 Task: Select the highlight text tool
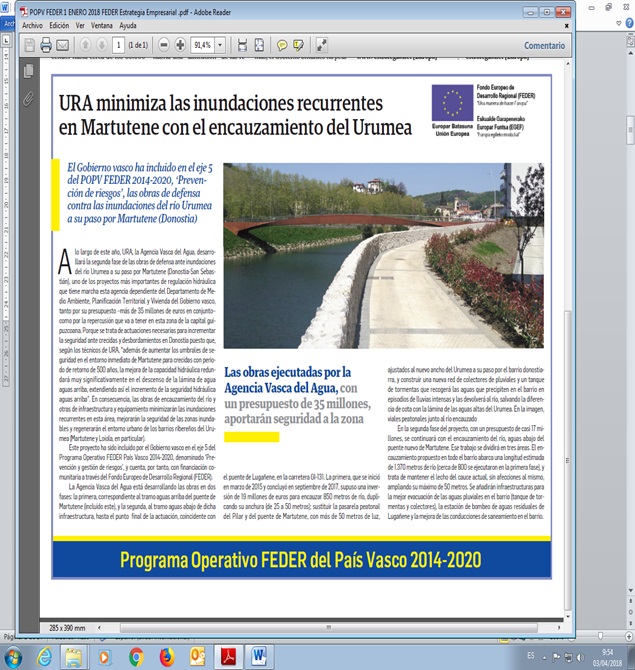coord(298,45)
